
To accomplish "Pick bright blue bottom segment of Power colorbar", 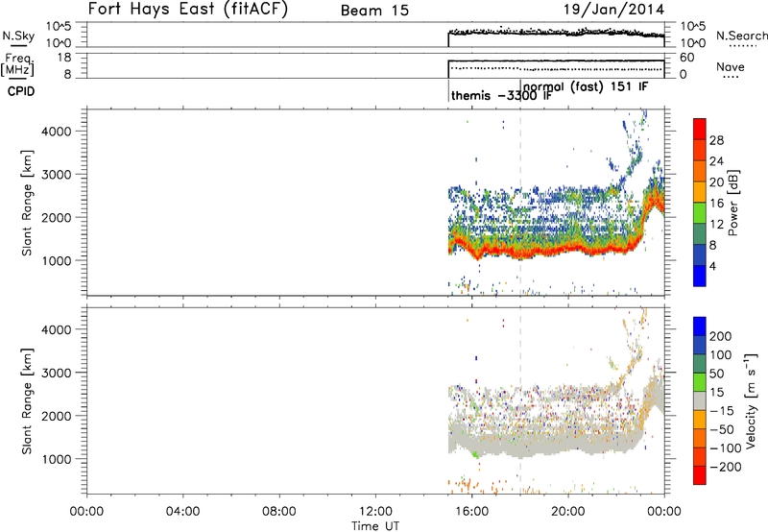I will coord(700,276).
